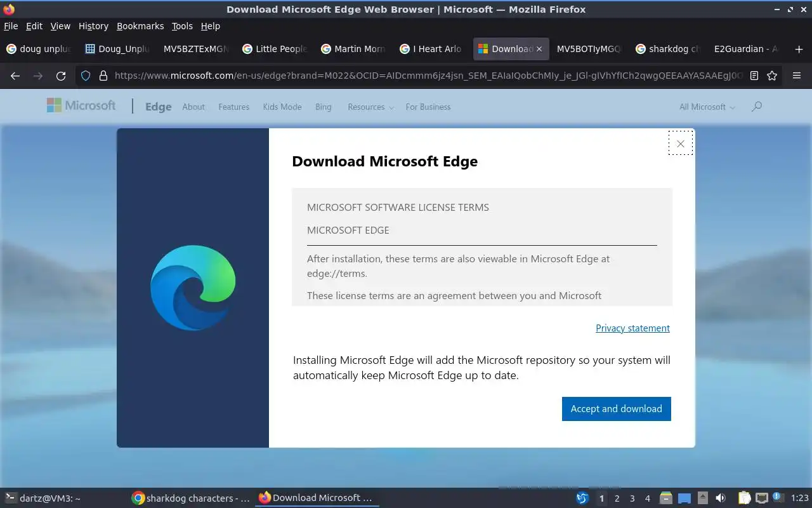
Task: Open the Privacy statement link
Action: 632,328
